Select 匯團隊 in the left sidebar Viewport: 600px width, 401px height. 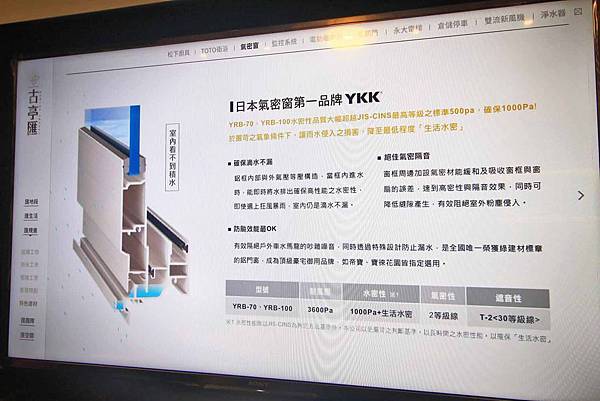click(x=28, y=321)
